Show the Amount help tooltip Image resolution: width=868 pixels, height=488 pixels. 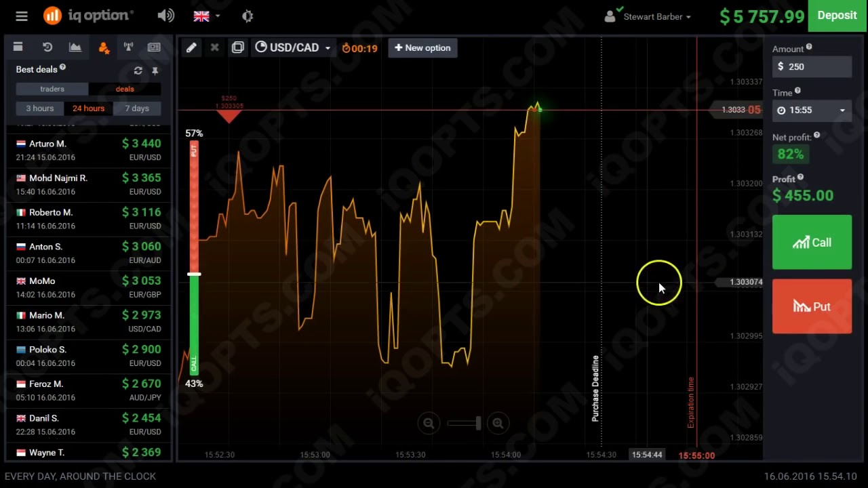point(809,47)
